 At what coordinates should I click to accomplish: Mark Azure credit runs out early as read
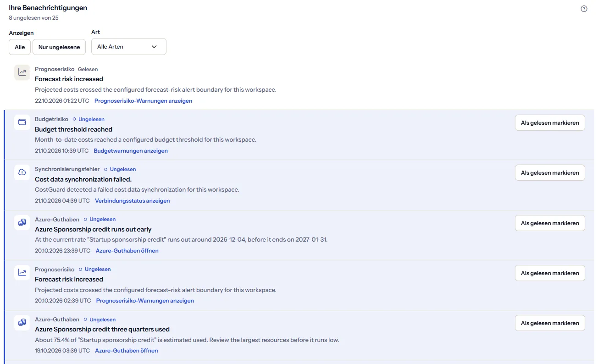click(550, 223)
